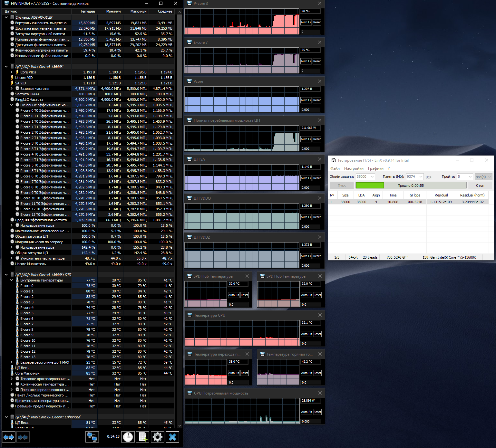Click the blue expand-columns arrows icon in HWiNFO
496x448 pixels.
[x=8, y=437]
